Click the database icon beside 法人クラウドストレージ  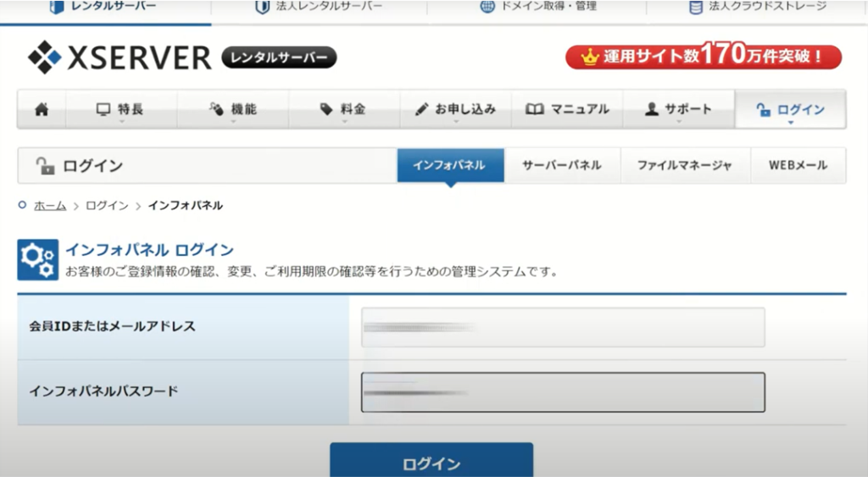click(x=696, y=7)
